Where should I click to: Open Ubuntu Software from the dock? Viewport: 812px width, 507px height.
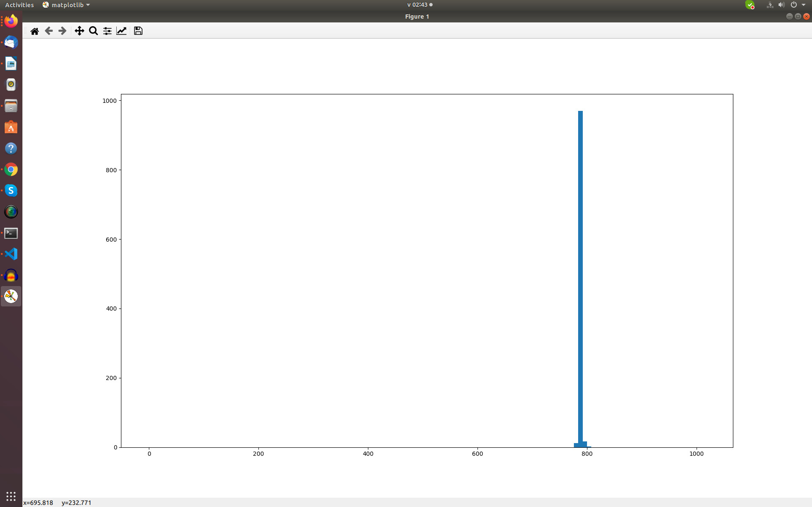coord(11,127)
